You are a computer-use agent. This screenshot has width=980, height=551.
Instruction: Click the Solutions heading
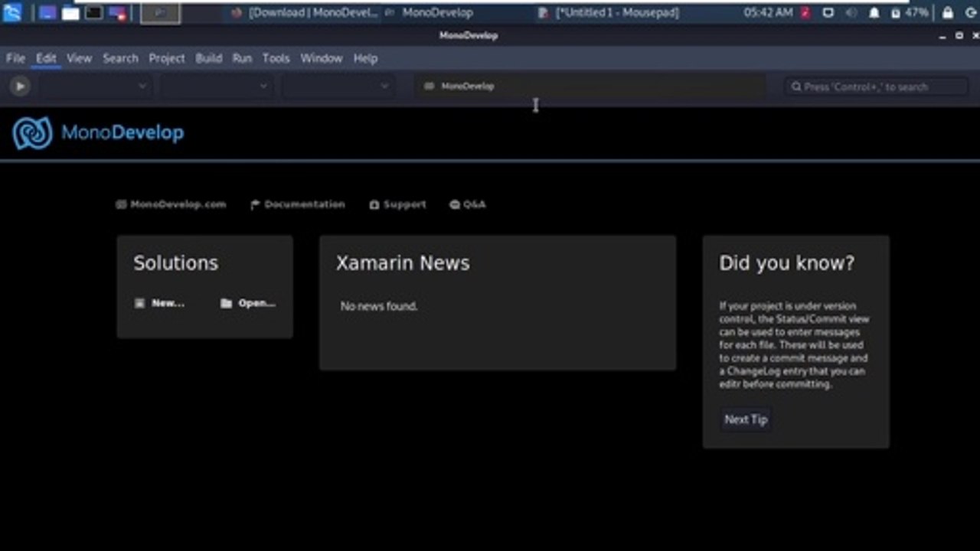point(175,263)
